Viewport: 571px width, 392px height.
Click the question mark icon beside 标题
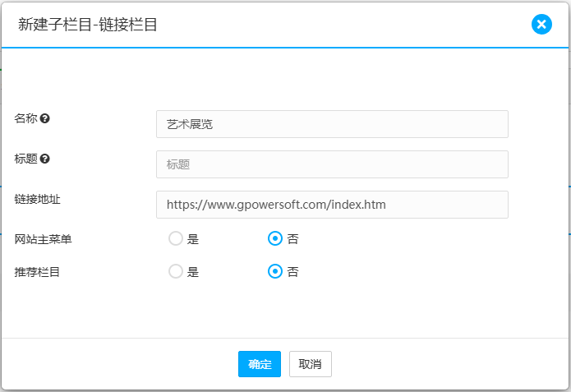[45, 159]
